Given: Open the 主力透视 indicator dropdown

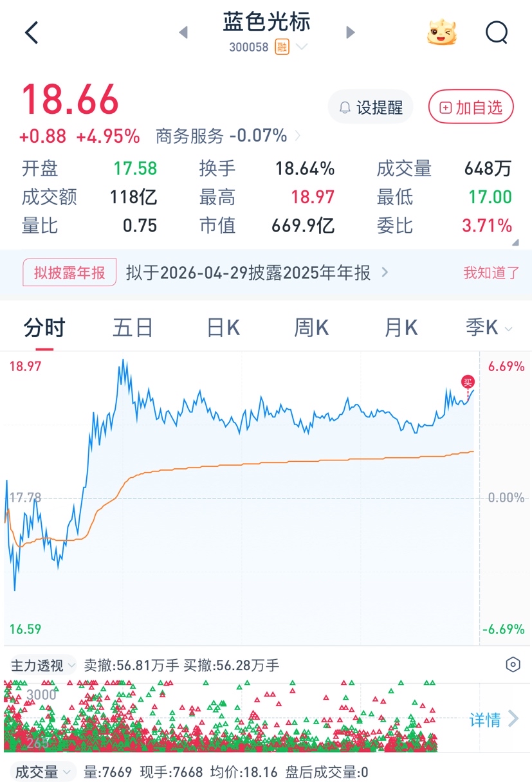Looking at the screenshot, I should (x=43, y=665).
